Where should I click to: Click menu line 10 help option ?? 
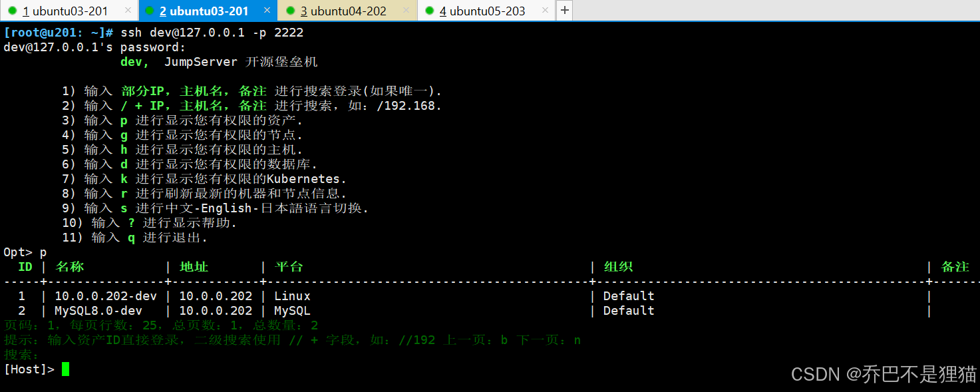coord(150,223)
